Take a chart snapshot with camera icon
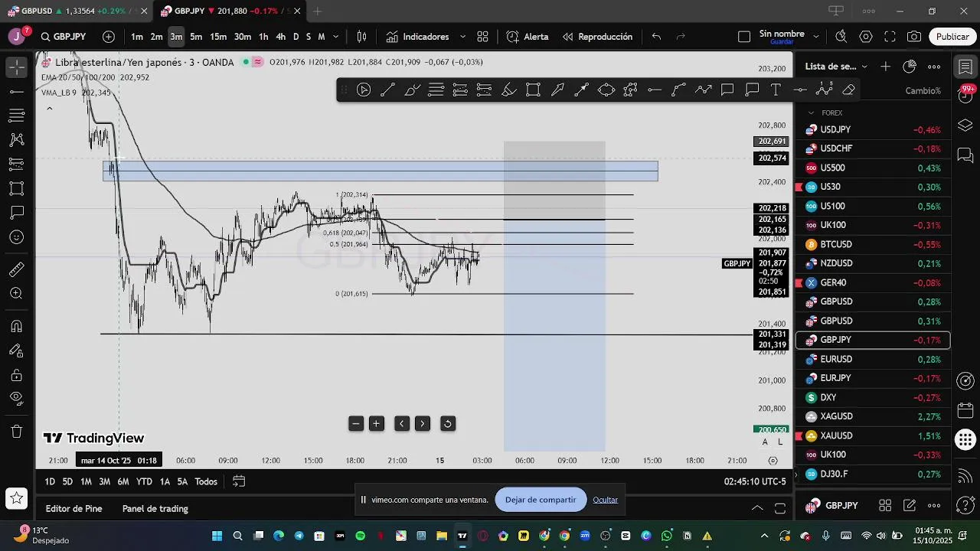Screen dimensions: 980x551 [x=914, y=37]
